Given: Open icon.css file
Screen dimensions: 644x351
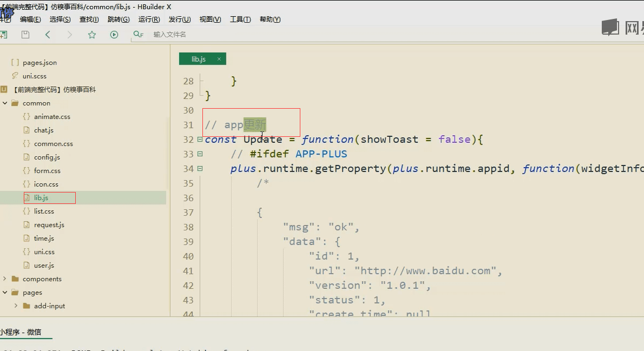Looking at the screenshot, I should coord(46,184).
